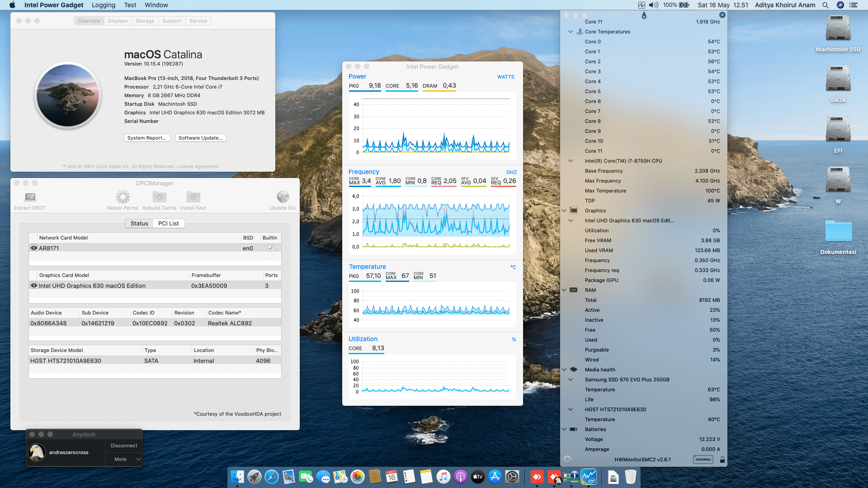Open HWMonitorSMC2 settings gear icon
The width and height of the screenshot is (868, 488).
(x=567, y=460)
